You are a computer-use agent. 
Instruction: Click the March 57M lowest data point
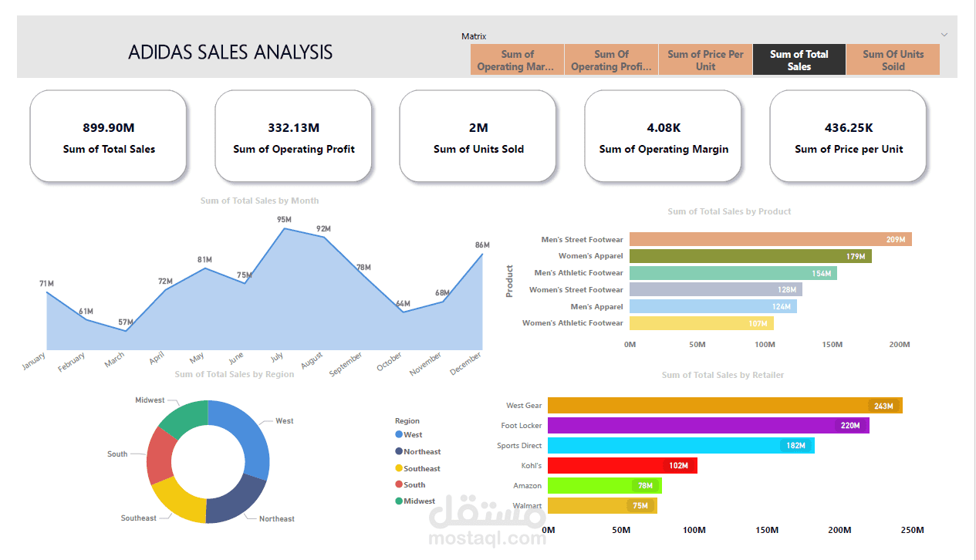click(x=126, y=331)
